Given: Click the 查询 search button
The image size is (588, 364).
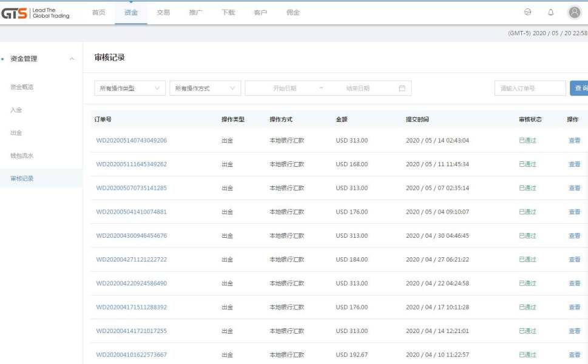Looking at the screenshot, I should [580, 89].
